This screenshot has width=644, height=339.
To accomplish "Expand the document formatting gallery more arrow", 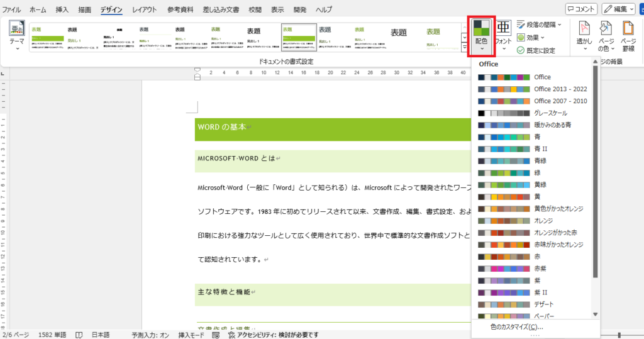I will coord(465,47).
